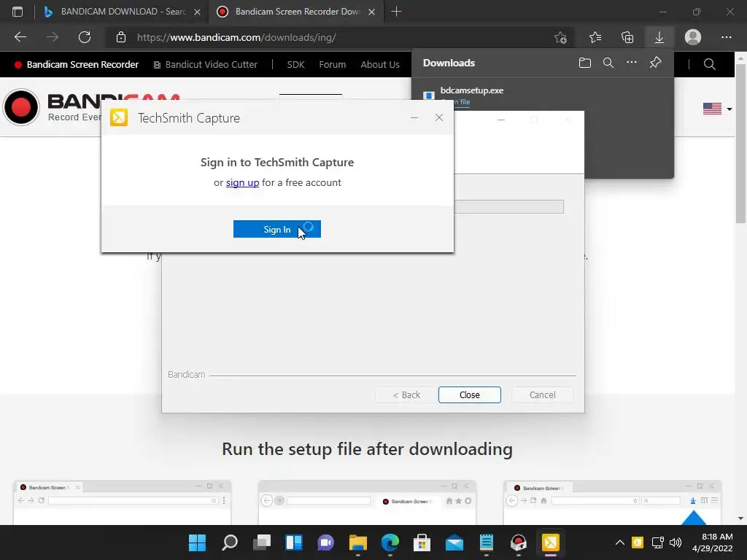Open the tab actions menu
Image resolution: width=747 pixels, height=560 pixels.
pyautogui.click(x=18, y=12)
